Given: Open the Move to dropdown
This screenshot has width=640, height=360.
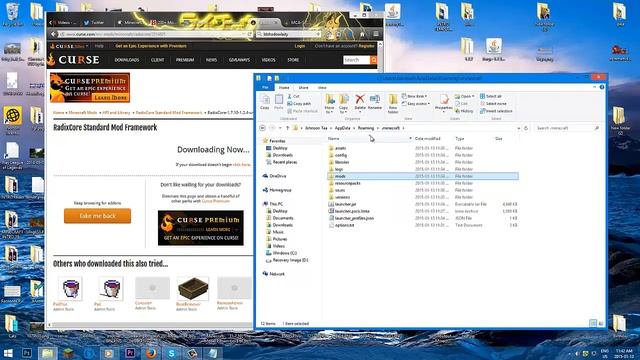Looking at the screenshot, I should [329, 104].
